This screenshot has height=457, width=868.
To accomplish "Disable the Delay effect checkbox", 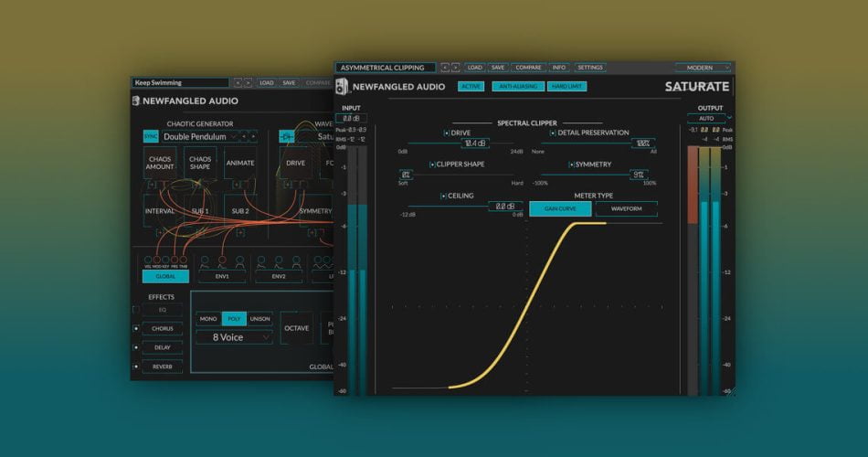I will pos(136,347).
